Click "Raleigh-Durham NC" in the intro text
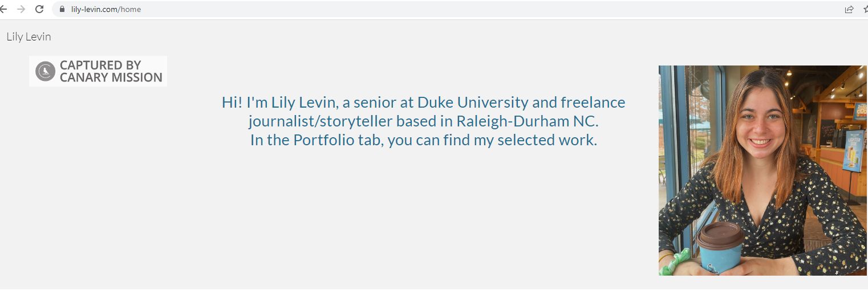This screenshot has width=868, height=307. [x=527, y=121]
